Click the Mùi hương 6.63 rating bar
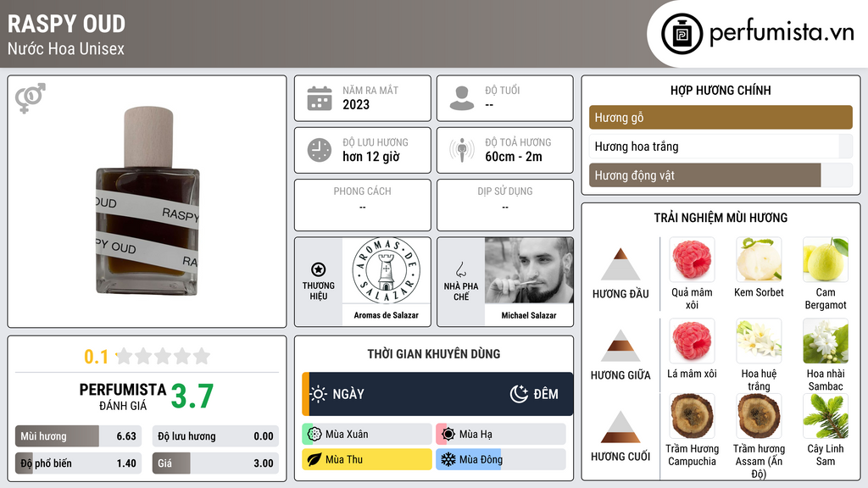The height and width of the screenshot is (488, 868). pos(78,436)
